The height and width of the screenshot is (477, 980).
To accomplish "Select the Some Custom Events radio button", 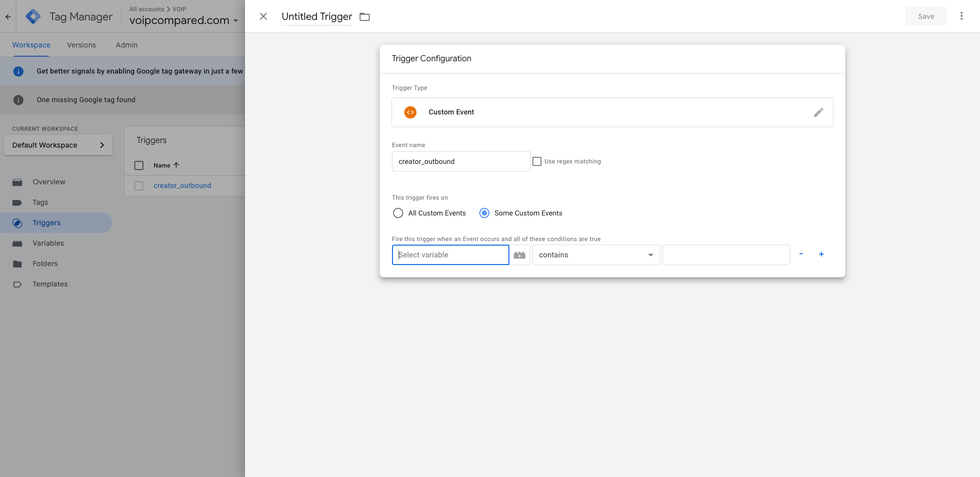I will (x=484, y=213).
